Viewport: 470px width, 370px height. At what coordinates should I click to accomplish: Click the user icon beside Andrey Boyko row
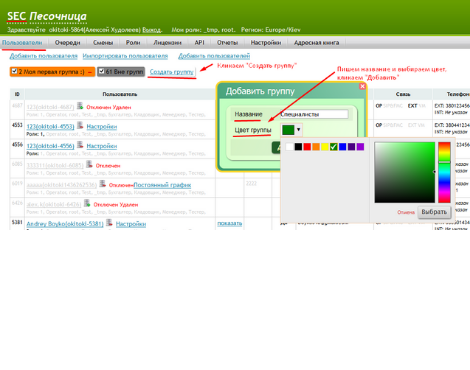coord(109,223)
